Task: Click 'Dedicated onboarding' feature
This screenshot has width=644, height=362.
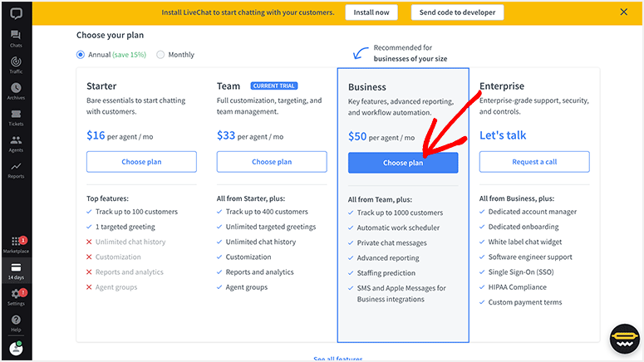Action: pyautogui.click(x=524, y=227)
